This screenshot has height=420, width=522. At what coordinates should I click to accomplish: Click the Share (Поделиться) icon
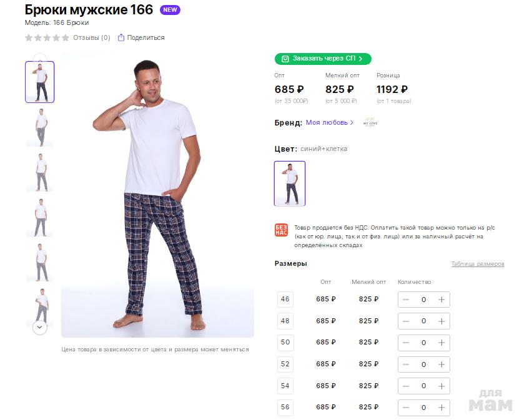tap(121, 37)
